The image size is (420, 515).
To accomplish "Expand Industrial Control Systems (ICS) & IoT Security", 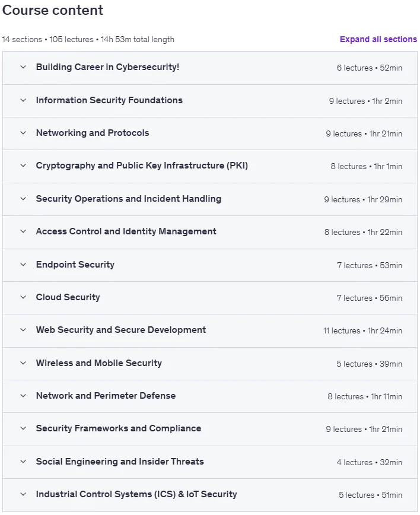I will point(210,495).
